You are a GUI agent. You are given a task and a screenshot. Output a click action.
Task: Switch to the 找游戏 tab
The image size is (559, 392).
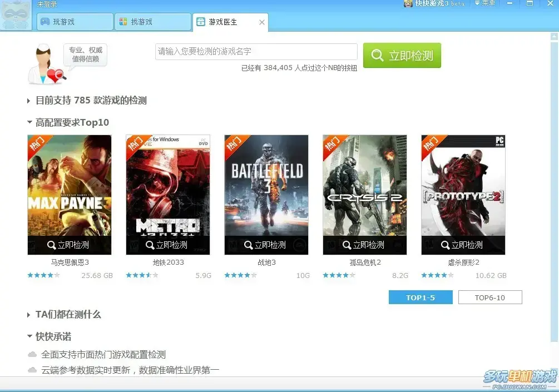point(152,22)
